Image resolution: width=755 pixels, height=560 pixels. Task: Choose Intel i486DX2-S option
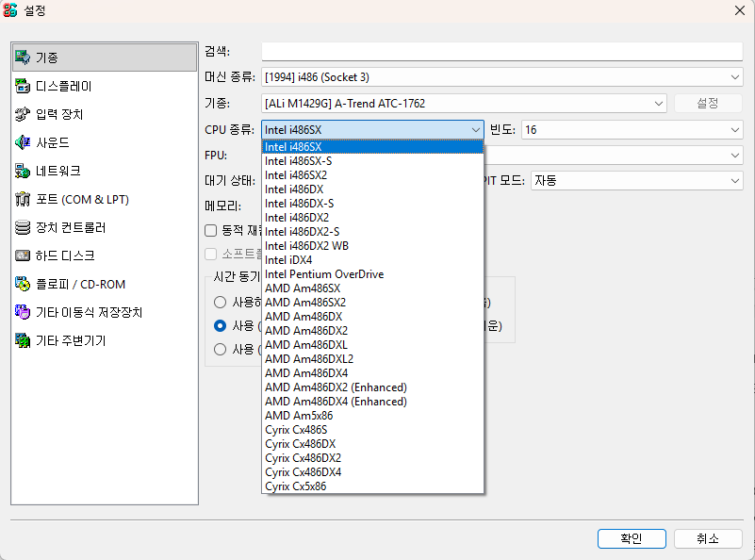tap(372, 232)
